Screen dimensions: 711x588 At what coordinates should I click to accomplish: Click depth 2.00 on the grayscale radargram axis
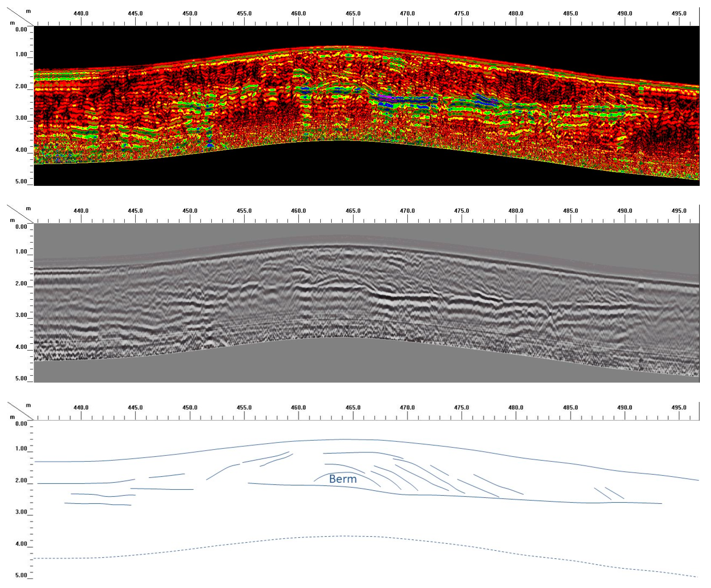tap(21, 284)
